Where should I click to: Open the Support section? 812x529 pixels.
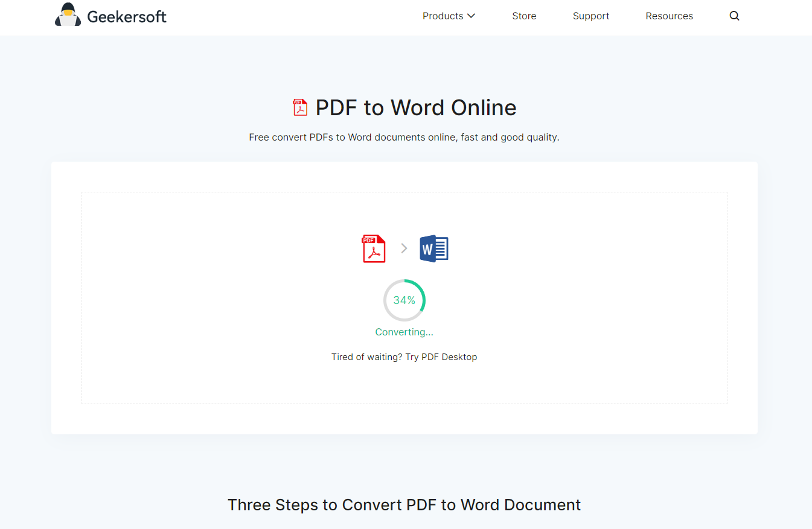591,16
